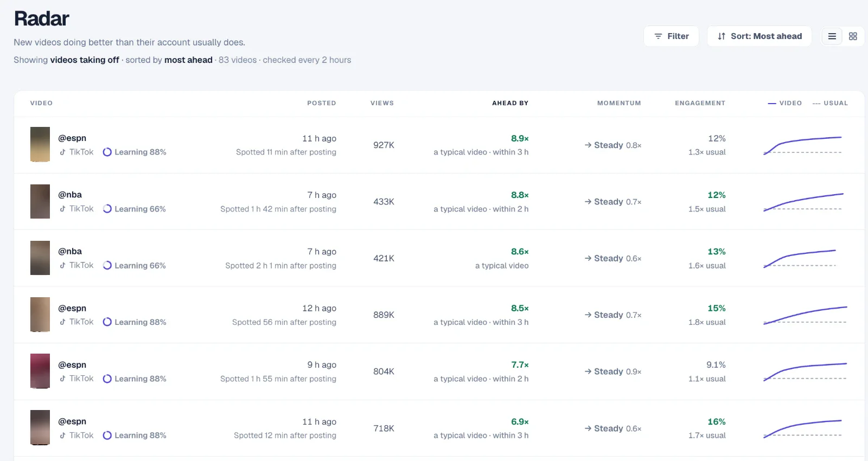Click the 8.9× ahead-by value

(x=520, y=139)
